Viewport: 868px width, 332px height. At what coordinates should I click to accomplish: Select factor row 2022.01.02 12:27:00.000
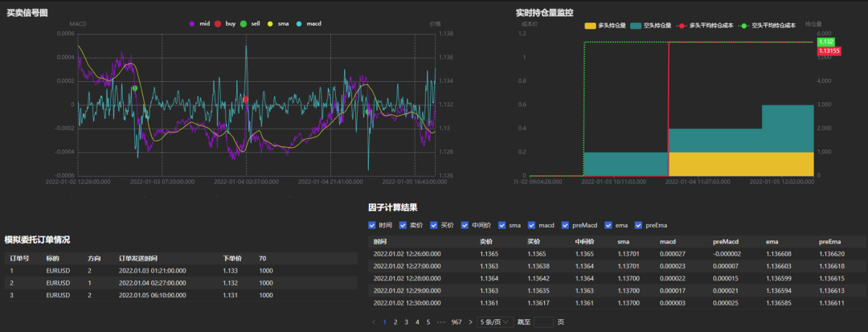tap(617, 266)
